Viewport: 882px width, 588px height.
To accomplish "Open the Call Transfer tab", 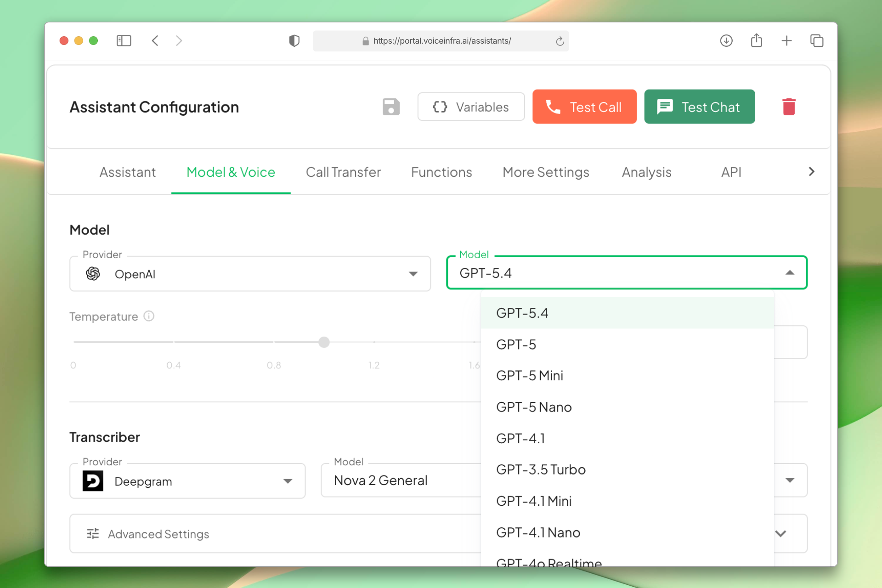I will pyautogui.click(x=344, y=172).
